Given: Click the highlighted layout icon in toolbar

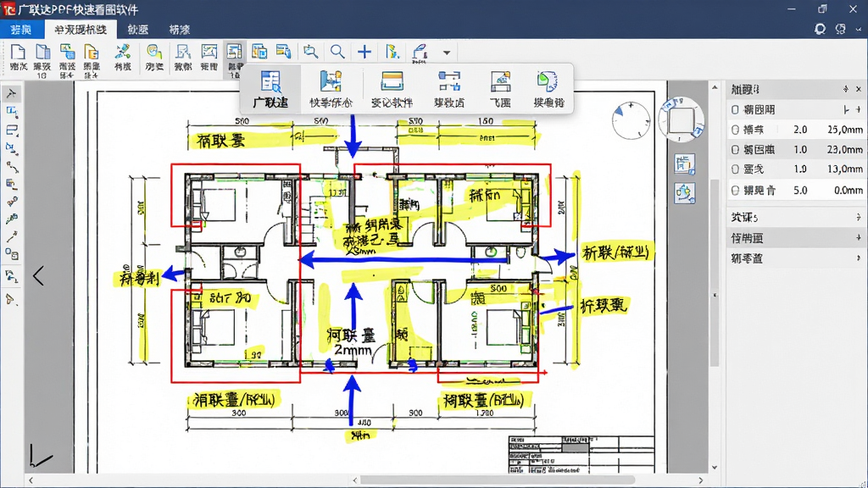Looking at the screenshot, I should point(235,52).
